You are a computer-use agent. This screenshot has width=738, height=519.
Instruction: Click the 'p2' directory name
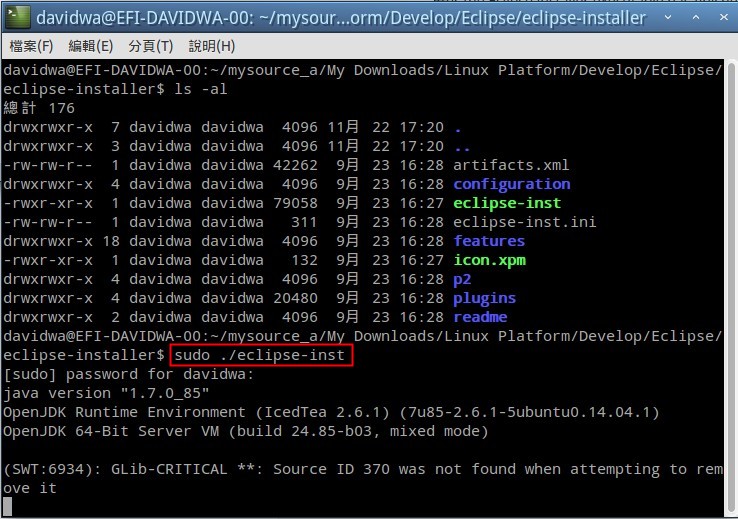point(462,279)
